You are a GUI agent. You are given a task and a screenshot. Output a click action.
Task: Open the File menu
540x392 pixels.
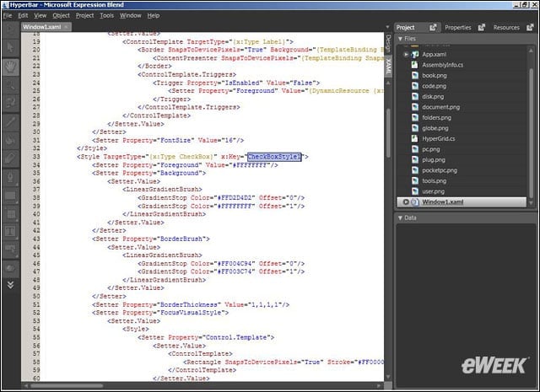(x=8, y=15)
